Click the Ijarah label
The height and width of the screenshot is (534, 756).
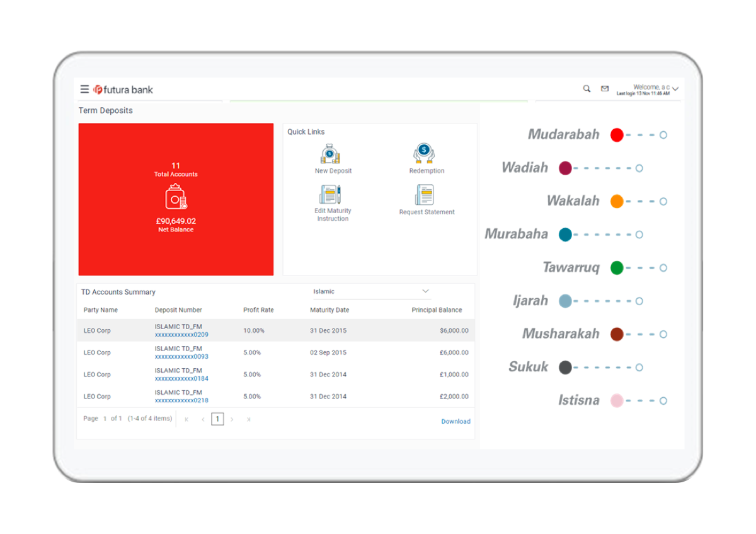pos(530,301)
